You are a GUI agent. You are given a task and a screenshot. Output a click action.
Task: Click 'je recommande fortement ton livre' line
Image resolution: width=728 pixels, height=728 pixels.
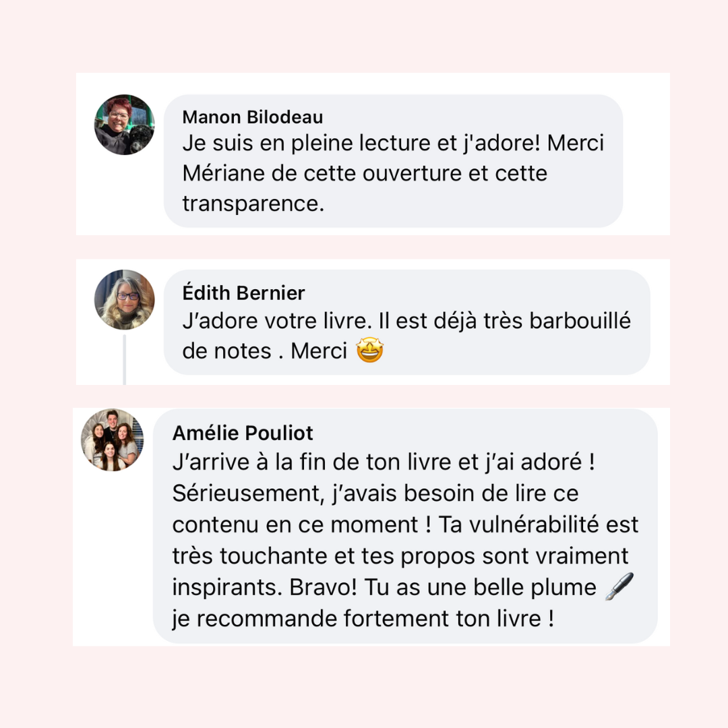(363, 618)
